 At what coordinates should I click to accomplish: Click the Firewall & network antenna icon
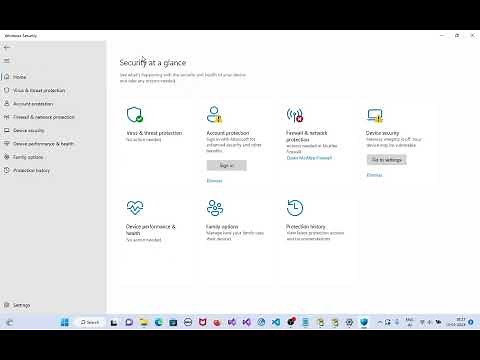click(x=295, y=115)
